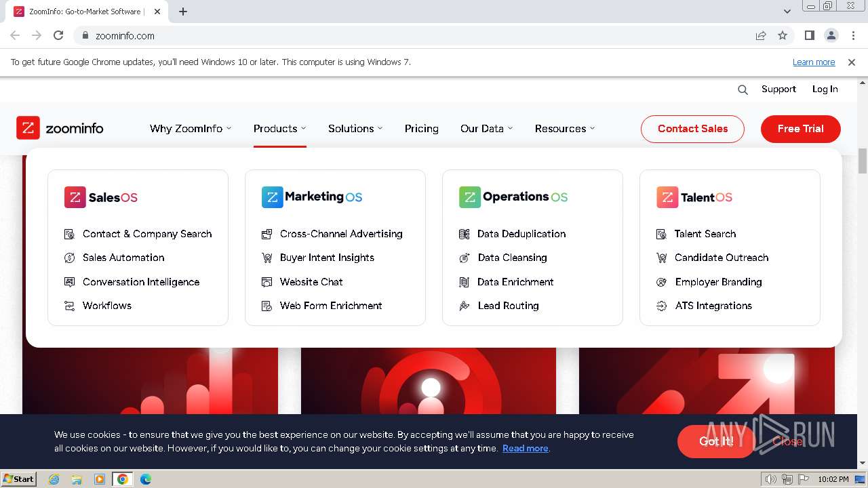This screenshot has width=868, height=488.
Task: Open the Chrome profile avatar
Action: click(x=831, y=36)
